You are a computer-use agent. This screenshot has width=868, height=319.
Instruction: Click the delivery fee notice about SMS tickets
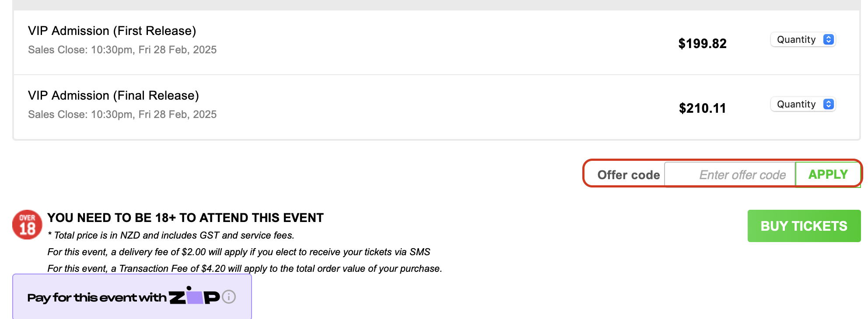coord(239,252)
